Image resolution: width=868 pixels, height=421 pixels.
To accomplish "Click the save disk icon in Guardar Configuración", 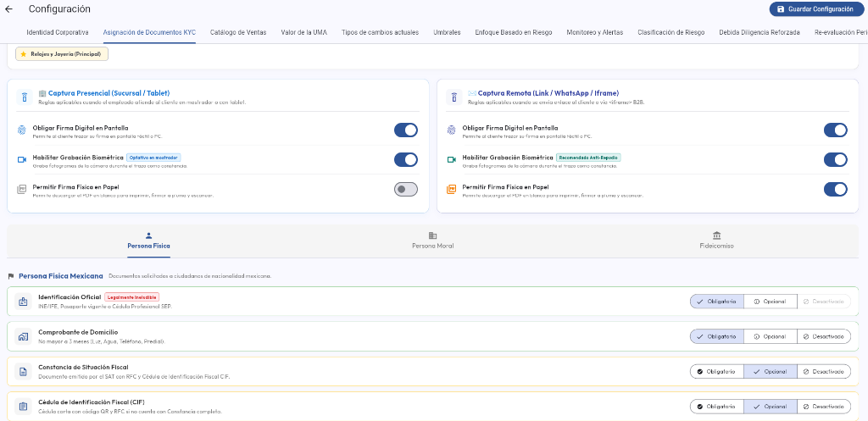I will click(781, 9).
